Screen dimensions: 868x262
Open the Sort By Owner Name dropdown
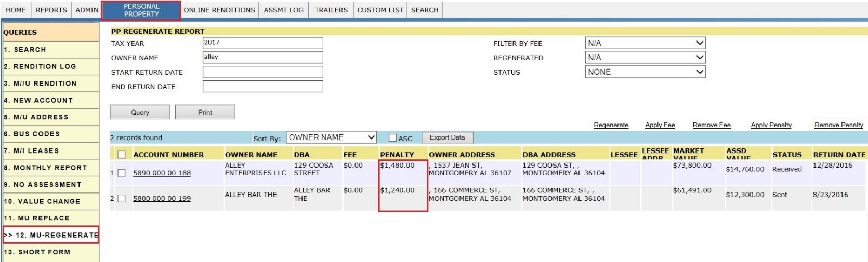coord(332,137)
